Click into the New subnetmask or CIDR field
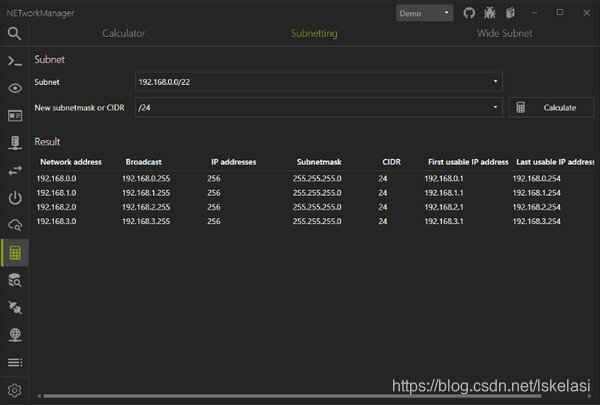Screen dimensions: 600x405 (318, 107)
